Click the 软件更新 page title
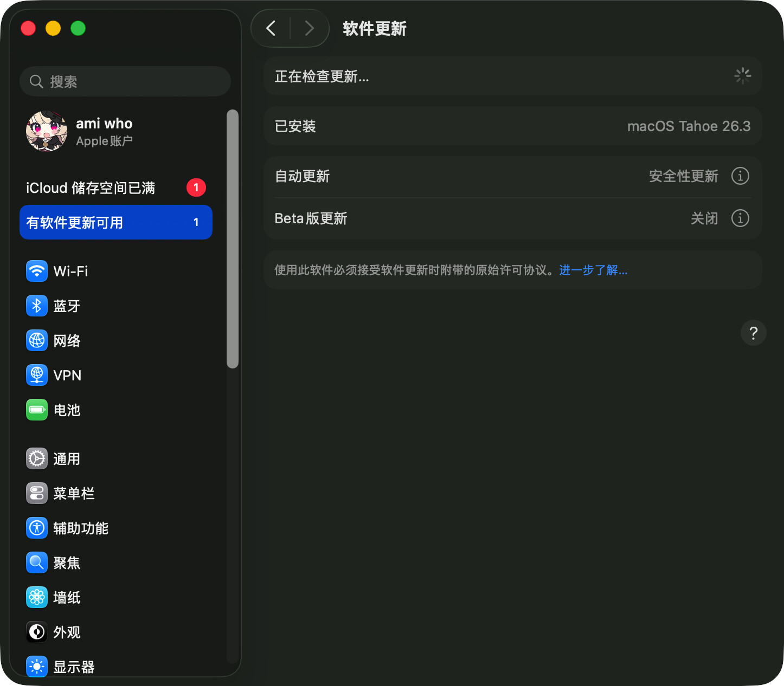The width and height of the screenshot is (784, 686). click(x=375, y=29)
